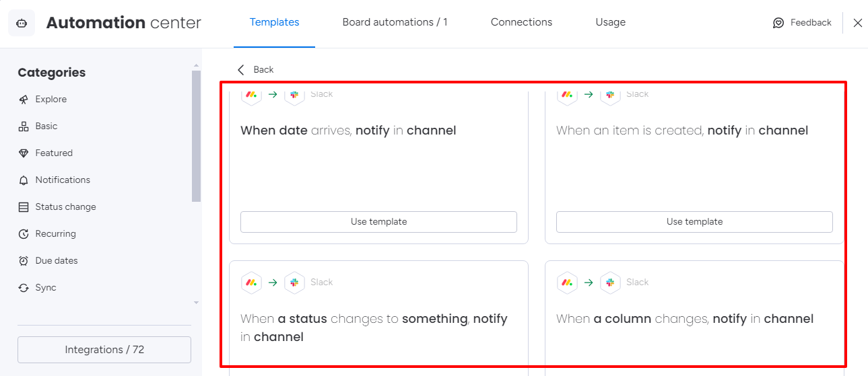The width and height of the screenshot is (868, 376).
Task: Click monday icon in status changes card
Action: pyautogui.click(x=251, y=283)
